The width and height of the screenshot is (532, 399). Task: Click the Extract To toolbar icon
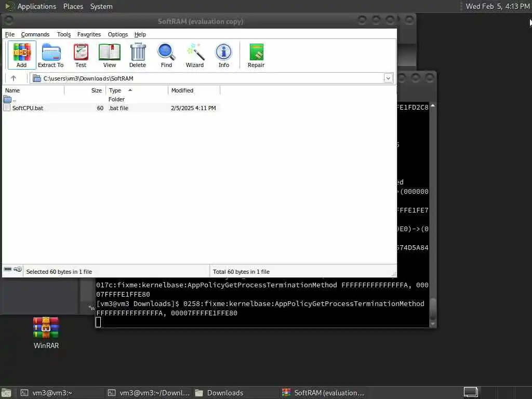tap(50, 55)
